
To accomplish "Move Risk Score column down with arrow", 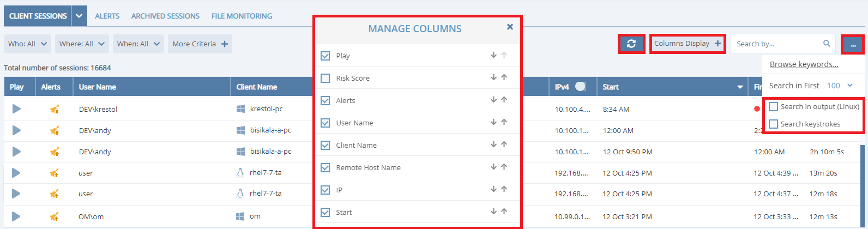I will point(493,77).
